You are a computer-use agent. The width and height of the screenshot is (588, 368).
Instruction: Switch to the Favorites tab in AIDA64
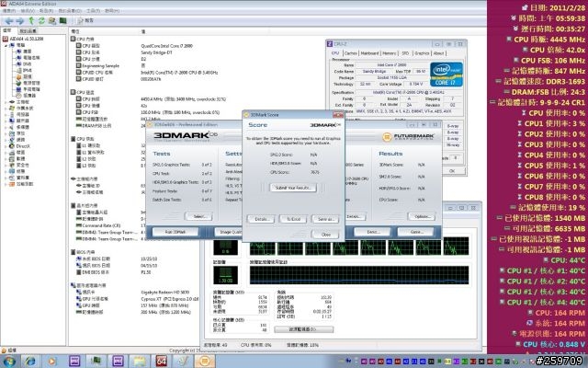point(28,30)
